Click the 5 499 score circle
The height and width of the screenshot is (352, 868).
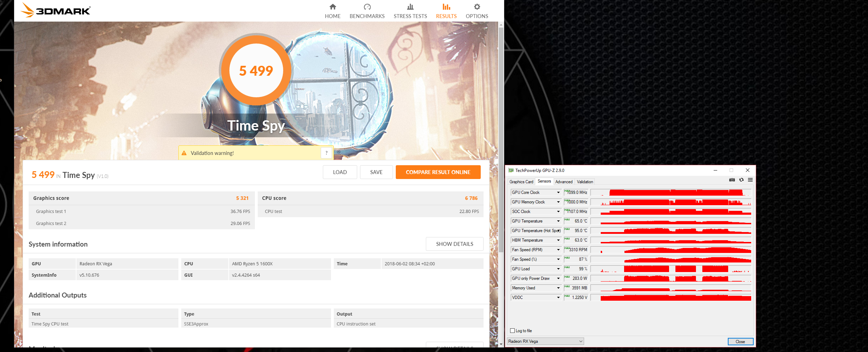click(x=256, y=70)
